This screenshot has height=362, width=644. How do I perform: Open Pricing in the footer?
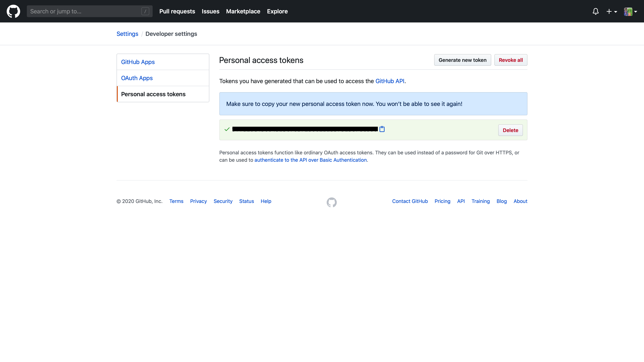click(x=443, y=201)
